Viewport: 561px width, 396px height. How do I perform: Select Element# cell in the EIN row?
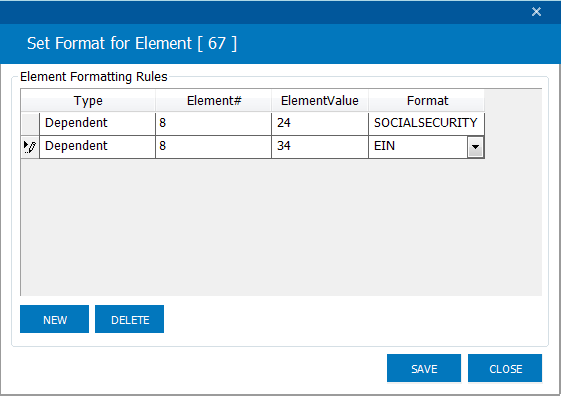click(x=214, y=147)
